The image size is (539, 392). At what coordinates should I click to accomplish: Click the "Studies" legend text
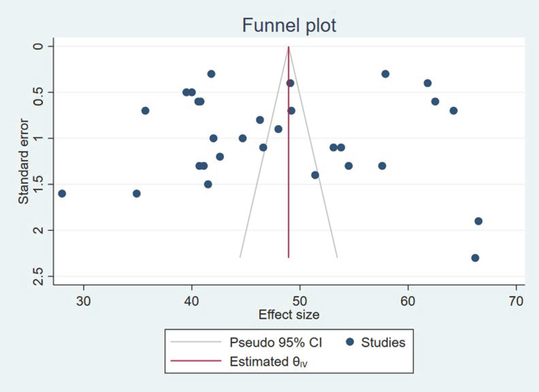(383, 342)
